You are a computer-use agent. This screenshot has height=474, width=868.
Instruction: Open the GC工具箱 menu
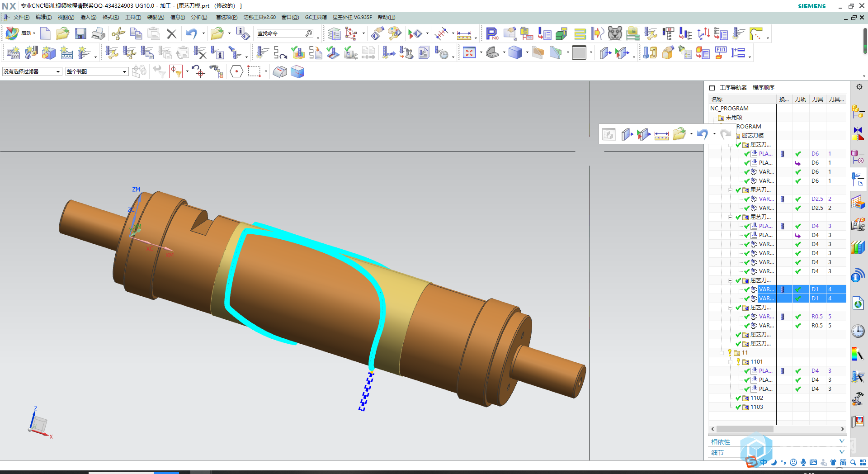click(316, 17)
